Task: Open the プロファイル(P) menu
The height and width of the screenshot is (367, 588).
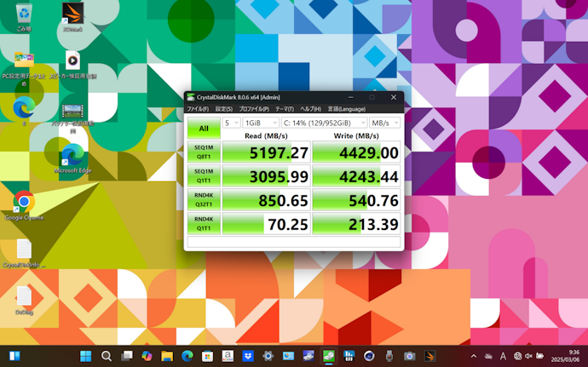Action: [x=254, y=109]
